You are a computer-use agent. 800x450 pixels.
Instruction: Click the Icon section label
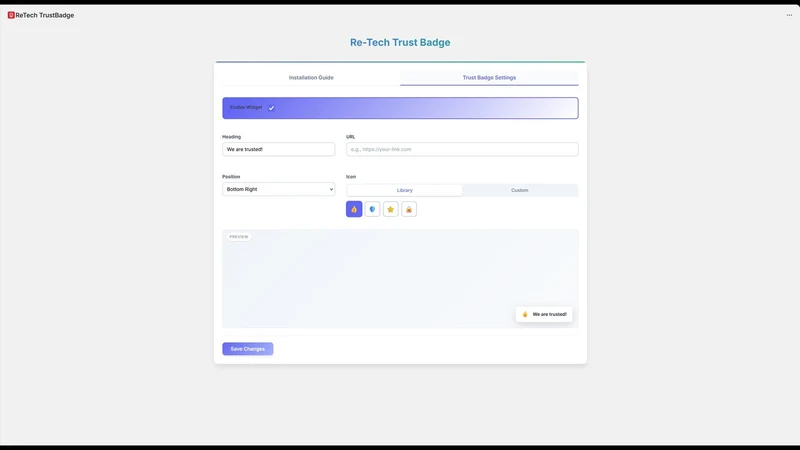click(351, 177)
